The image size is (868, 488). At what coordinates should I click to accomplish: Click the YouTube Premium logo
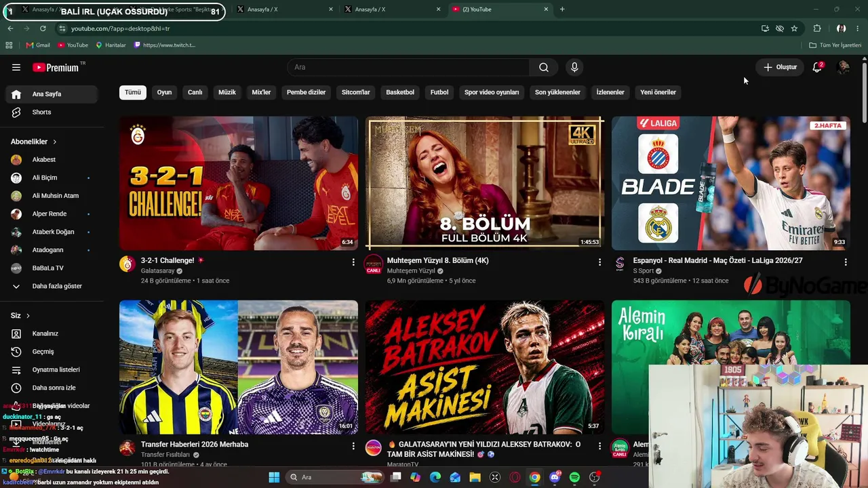coord(57,67)
